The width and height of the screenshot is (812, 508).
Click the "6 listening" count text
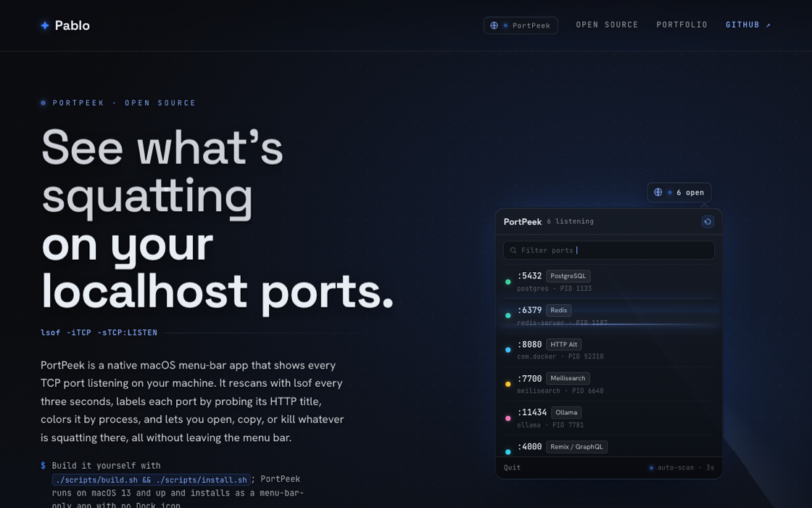[570, 221]
